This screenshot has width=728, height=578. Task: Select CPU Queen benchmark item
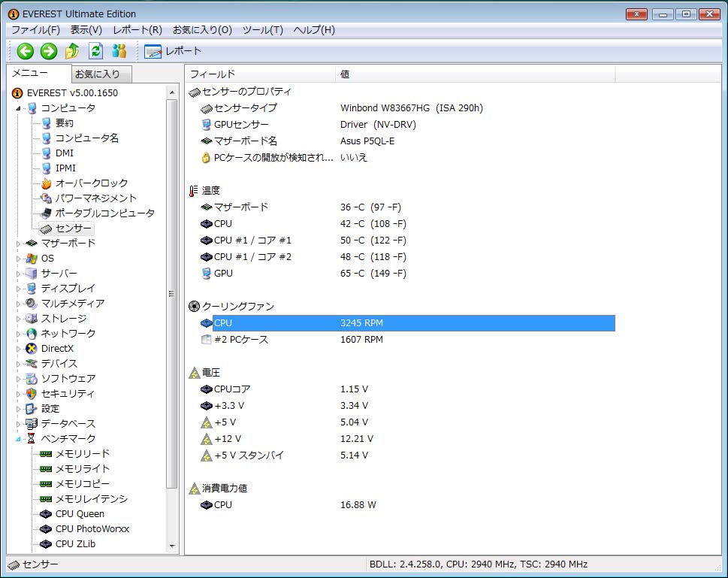pyautogui.click(x=80, y=514)
